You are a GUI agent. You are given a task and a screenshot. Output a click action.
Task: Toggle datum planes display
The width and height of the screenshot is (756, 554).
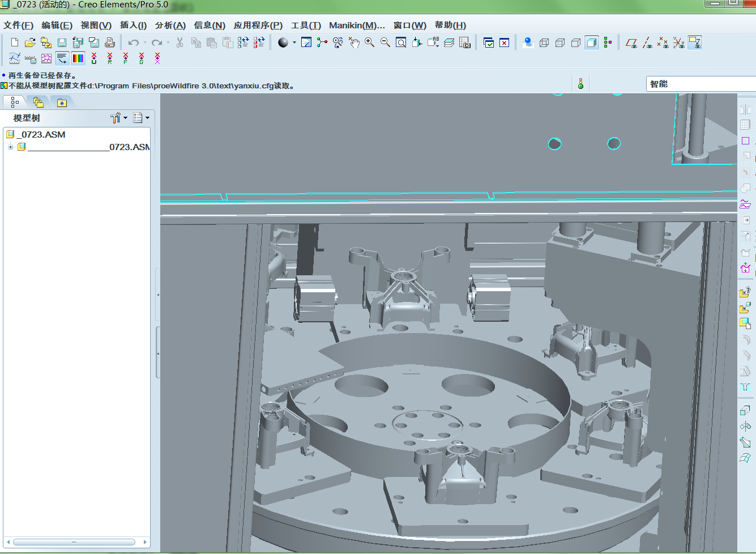click(x=631, y=42)
